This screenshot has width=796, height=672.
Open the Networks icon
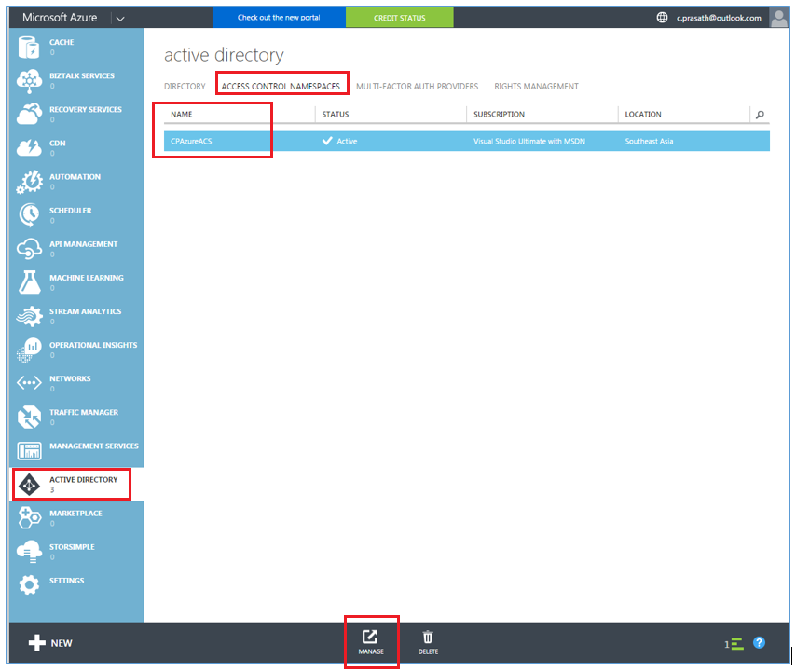click(x=29, y=383)
